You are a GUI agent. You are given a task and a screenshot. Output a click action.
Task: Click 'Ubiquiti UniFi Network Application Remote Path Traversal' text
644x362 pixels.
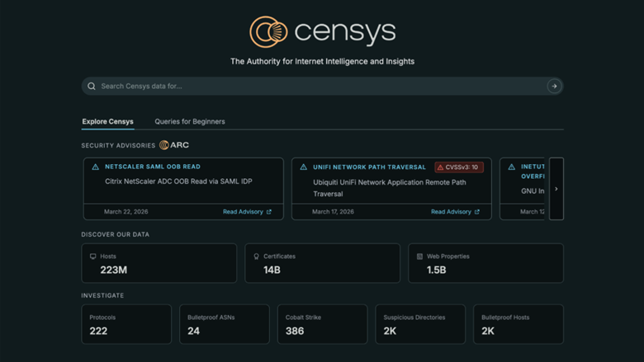pyautogui.click(x=390, y=188)
